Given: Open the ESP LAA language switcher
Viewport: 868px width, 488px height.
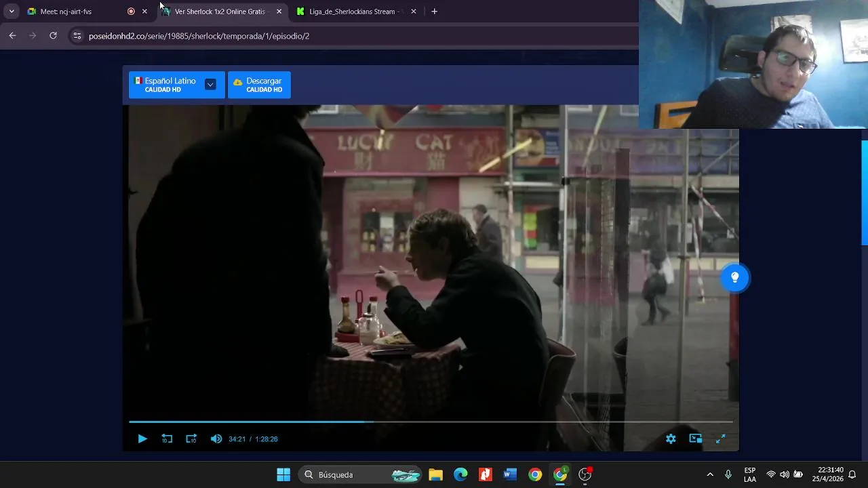Looking at the screenshot, I should 750,474.
